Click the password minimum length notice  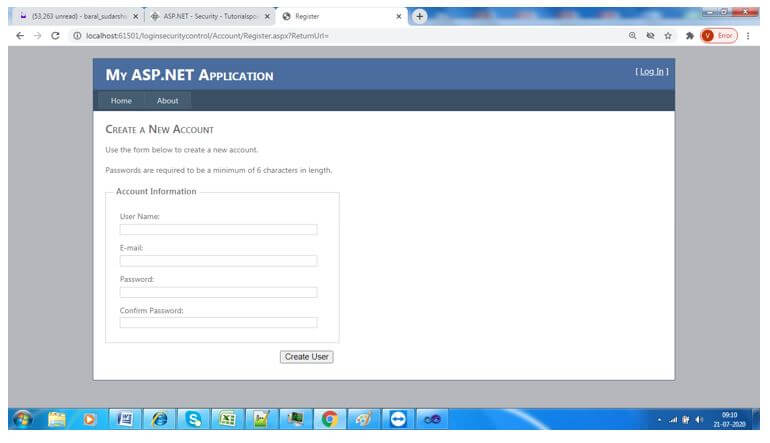(219, 170)
